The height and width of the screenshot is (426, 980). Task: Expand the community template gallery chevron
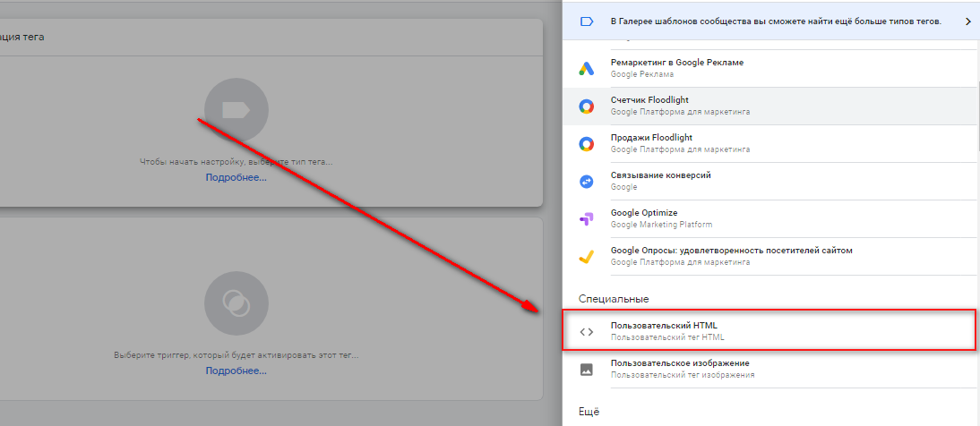(x=967, y=21)
